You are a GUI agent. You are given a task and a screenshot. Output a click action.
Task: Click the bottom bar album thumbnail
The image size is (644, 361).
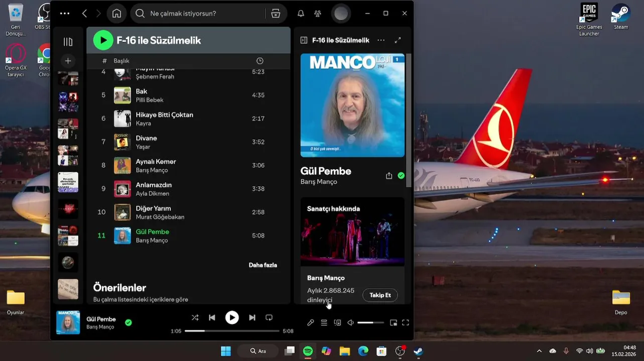[x=68, y=322]
